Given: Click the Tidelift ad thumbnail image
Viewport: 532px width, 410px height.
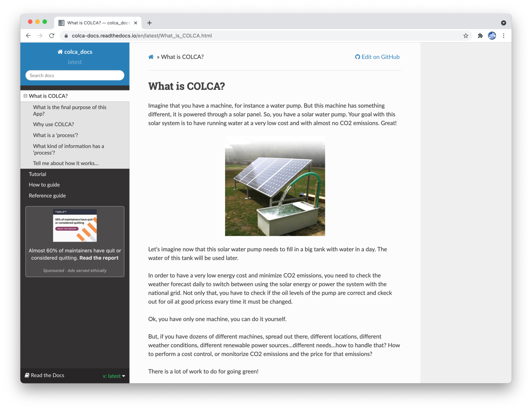Looking at the screenshot, I should (75, 225).
